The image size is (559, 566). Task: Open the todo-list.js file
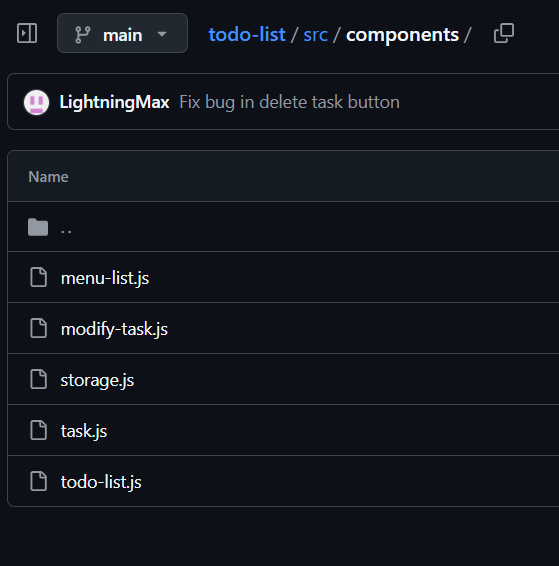101,482
